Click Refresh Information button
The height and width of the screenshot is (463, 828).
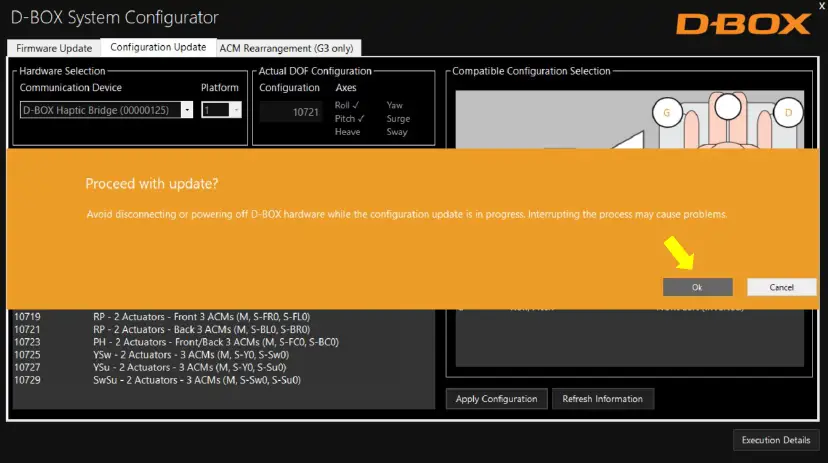click(x=603, y=399)
